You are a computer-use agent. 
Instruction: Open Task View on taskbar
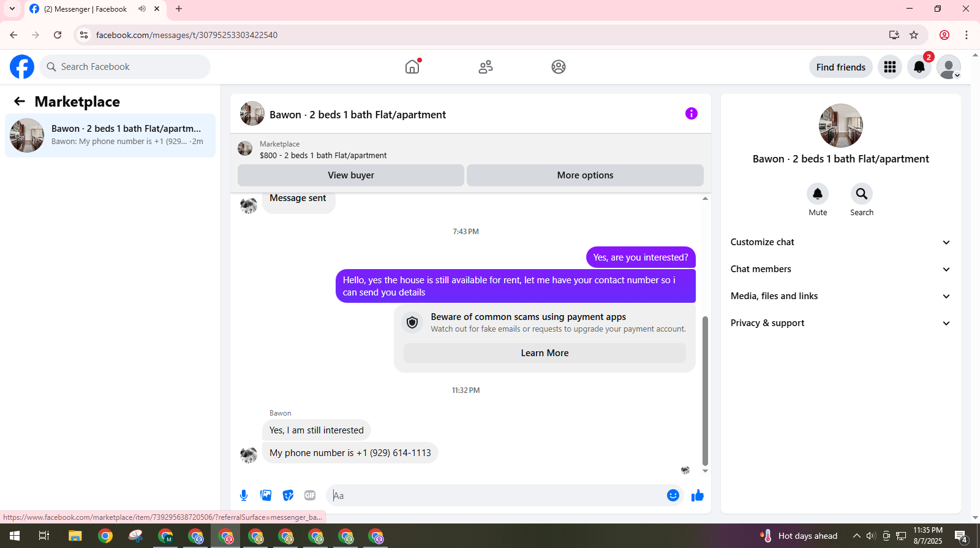pos(44,536)
